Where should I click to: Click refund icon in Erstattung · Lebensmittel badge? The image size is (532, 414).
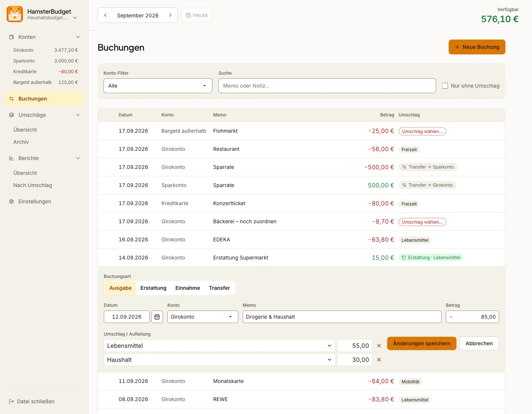tap(404, 258)
